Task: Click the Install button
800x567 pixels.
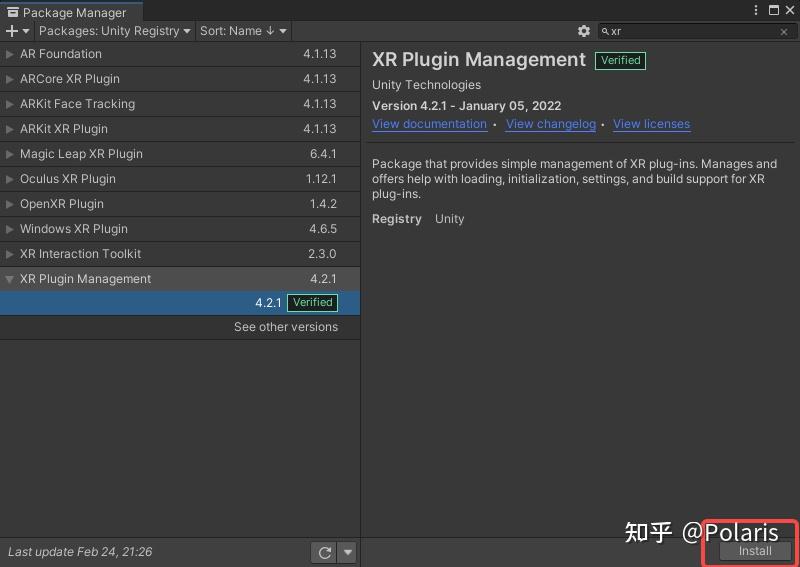Action: pyautogui.click(x=755, y=551)
